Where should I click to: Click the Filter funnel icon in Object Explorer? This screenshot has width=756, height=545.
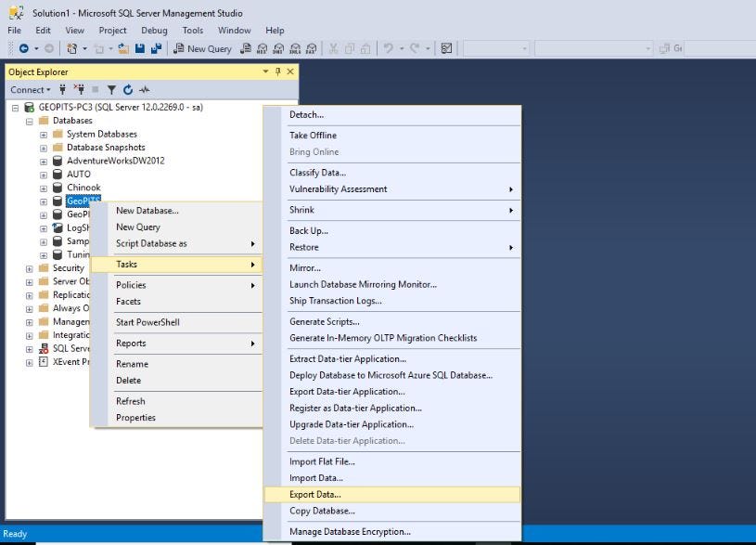click(111, 89)
